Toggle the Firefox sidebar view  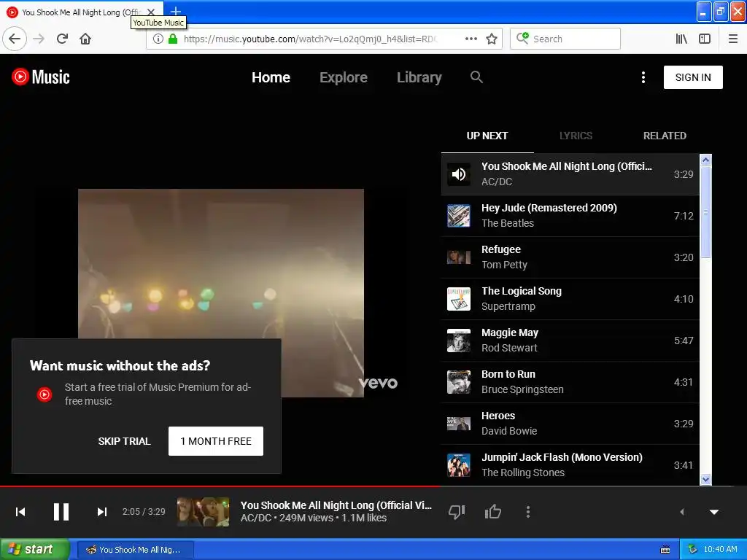pos(705,39)
